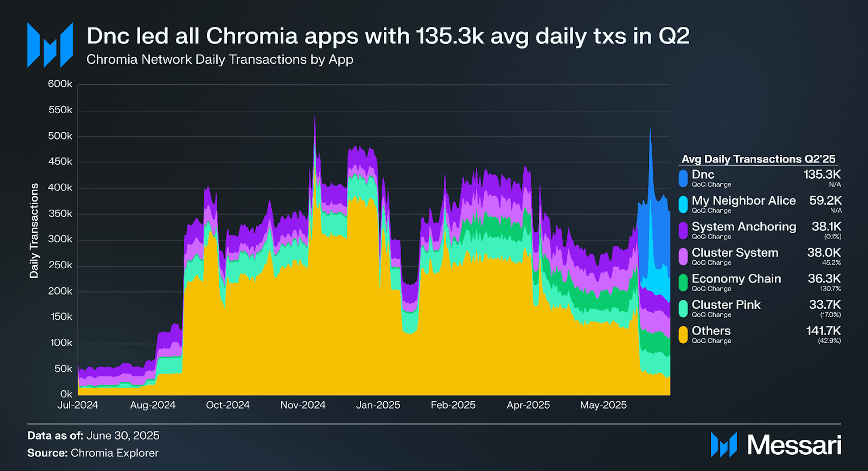Click Economy Chain green legend swatch
The height and width of the screenshot is (471, 868).
point(683,283)
